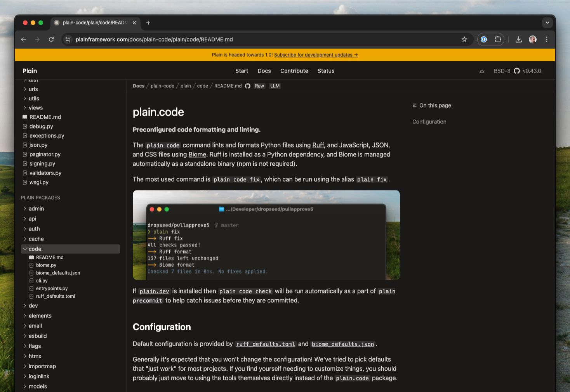The width and height of the screenshot is (570, 392).
Task: Click the cli.py file icon
Action: tap(31, 281)
